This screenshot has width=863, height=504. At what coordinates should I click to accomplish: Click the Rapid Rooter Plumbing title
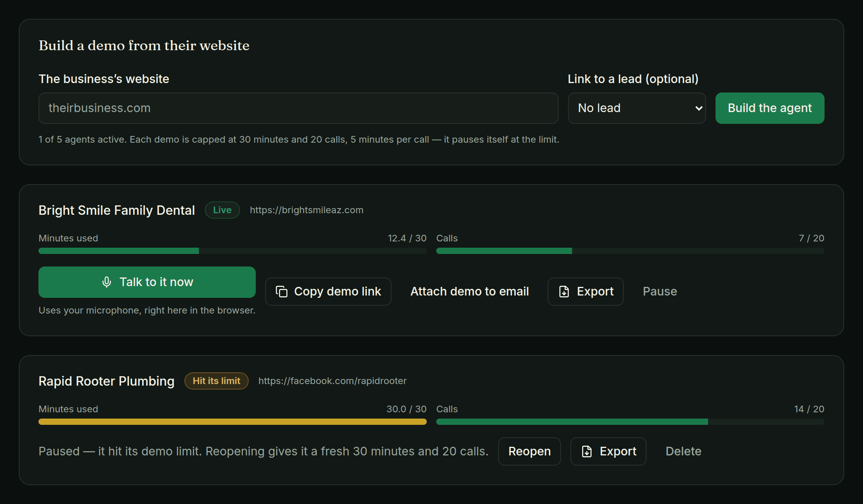(x=107, y=381)
